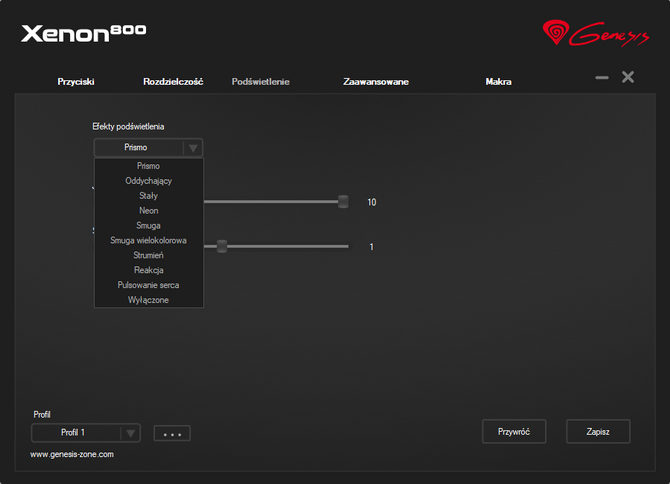Click the slider value 10
The image size is (670, 484).
tap(372, 202)
